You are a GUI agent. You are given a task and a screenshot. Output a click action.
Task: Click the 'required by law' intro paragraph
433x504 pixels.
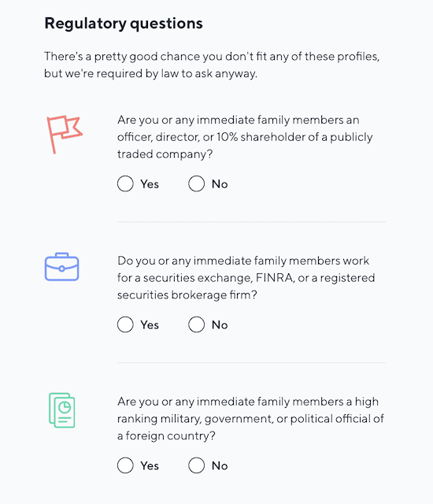click(212, 65)
